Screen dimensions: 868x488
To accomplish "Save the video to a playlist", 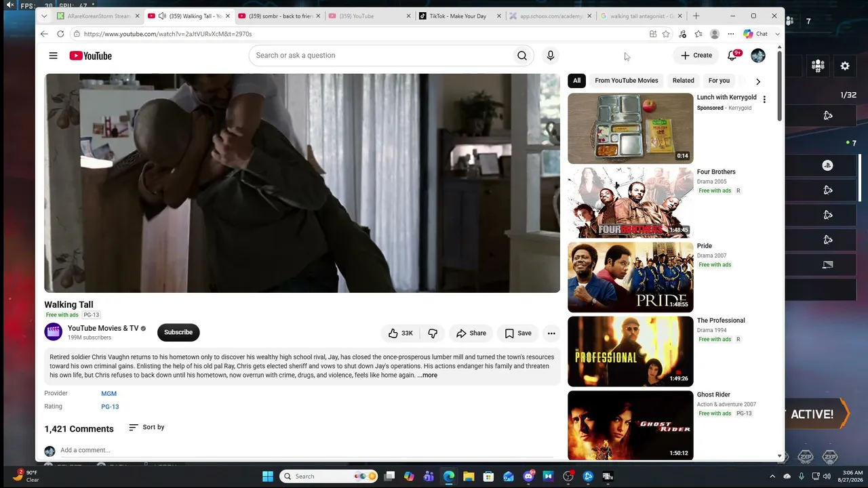I will 518,333.
